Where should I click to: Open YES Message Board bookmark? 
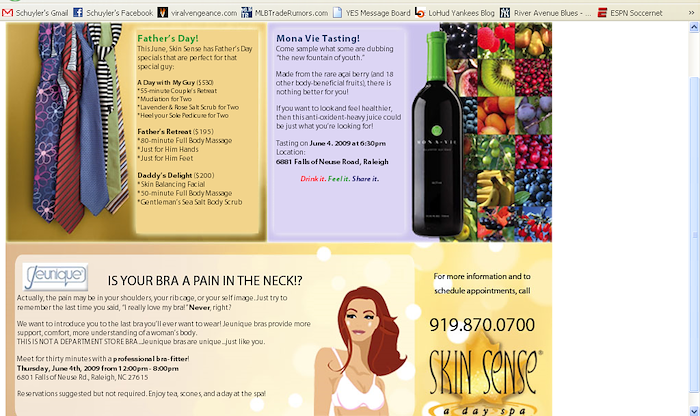pyautogui.click(x=378, y=13)
